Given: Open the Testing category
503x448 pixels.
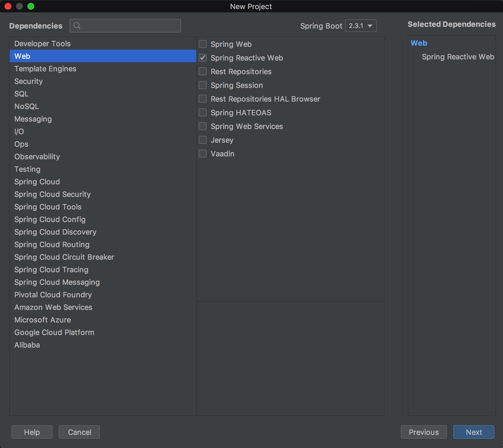Looking at the screenshot, I should point(103,169).
